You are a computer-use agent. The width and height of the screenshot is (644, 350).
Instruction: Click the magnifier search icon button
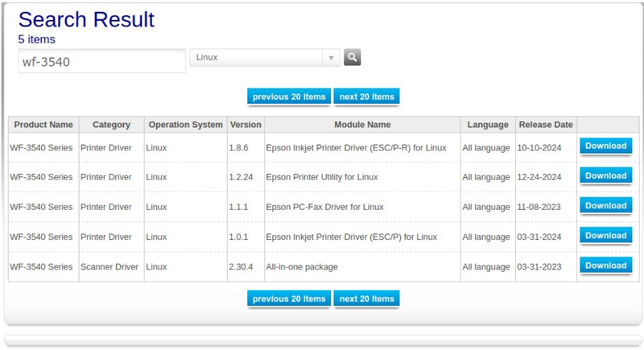[352, 58]
